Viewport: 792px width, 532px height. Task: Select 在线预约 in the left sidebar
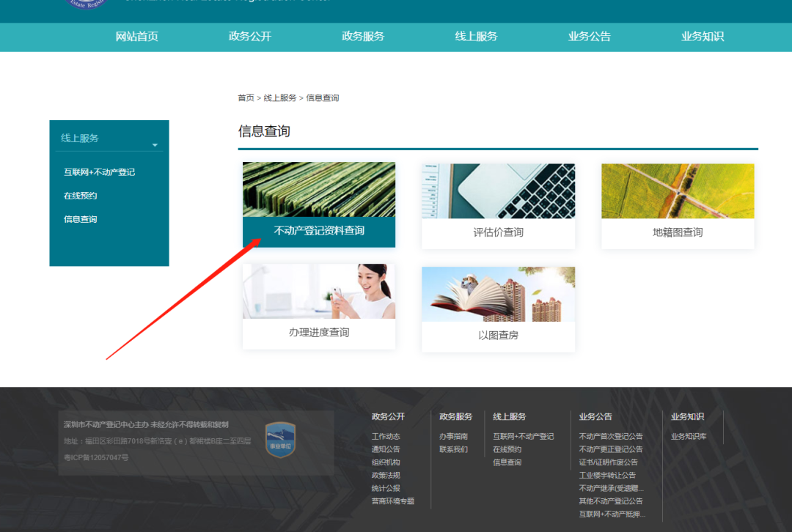[81, 196]
